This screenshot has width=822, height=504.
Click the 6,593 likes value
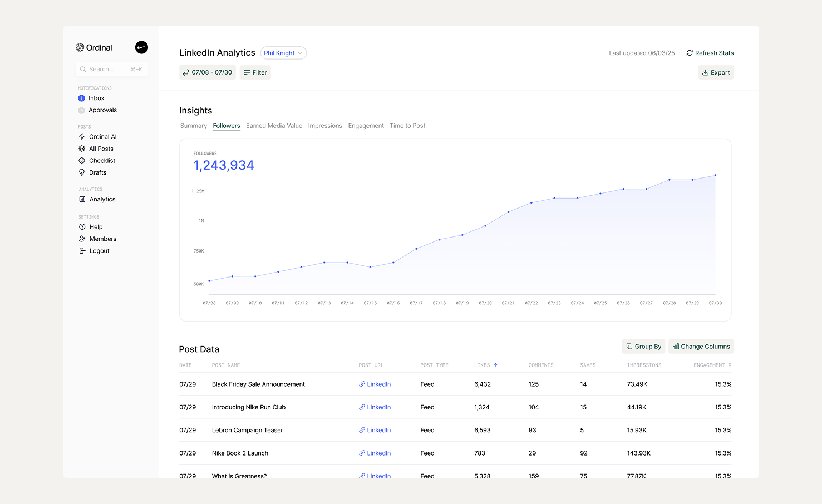click(483, 430)
